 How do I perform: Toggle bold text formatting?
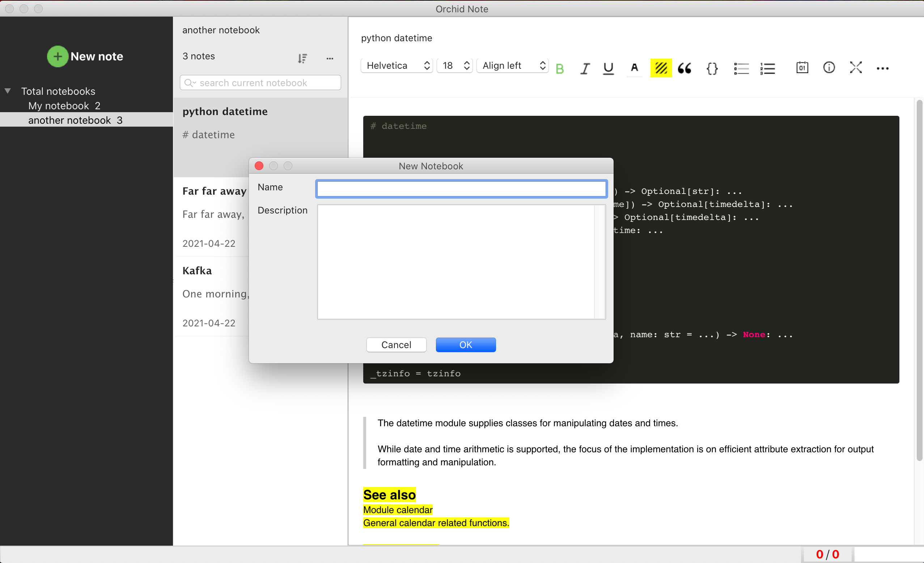click(x=559, y=68)
